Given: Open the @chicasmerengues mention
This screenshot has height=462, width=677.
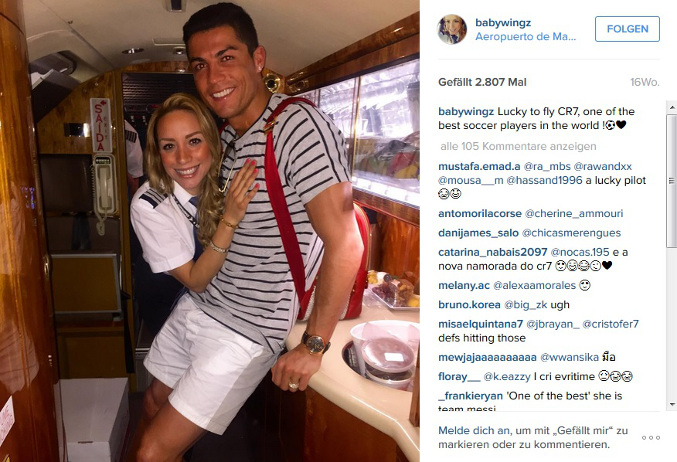Looking at the screenshot, I should (571, 233).
